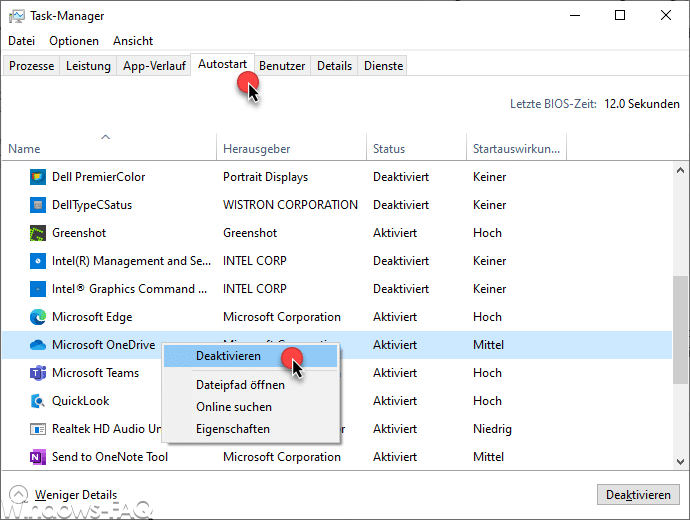This screenshot has height=520, width=690.
Task: Select the Autostart tab
Action: point(222,64)
